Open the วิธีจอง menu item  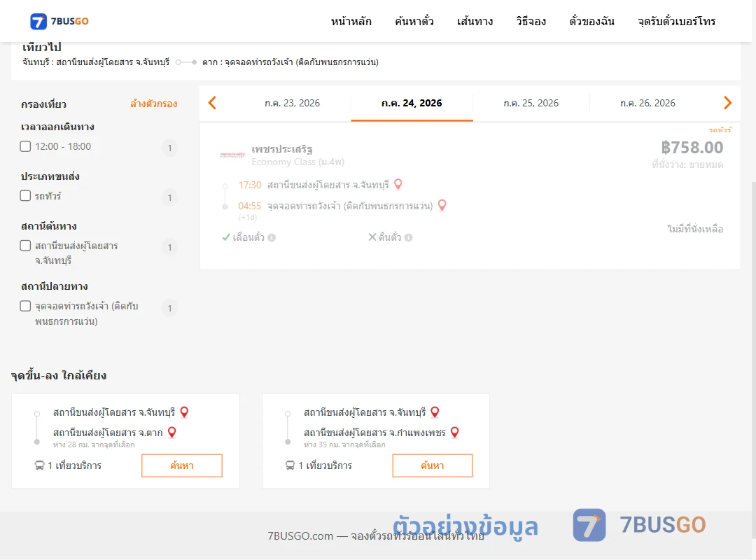(x=531, y=21)
